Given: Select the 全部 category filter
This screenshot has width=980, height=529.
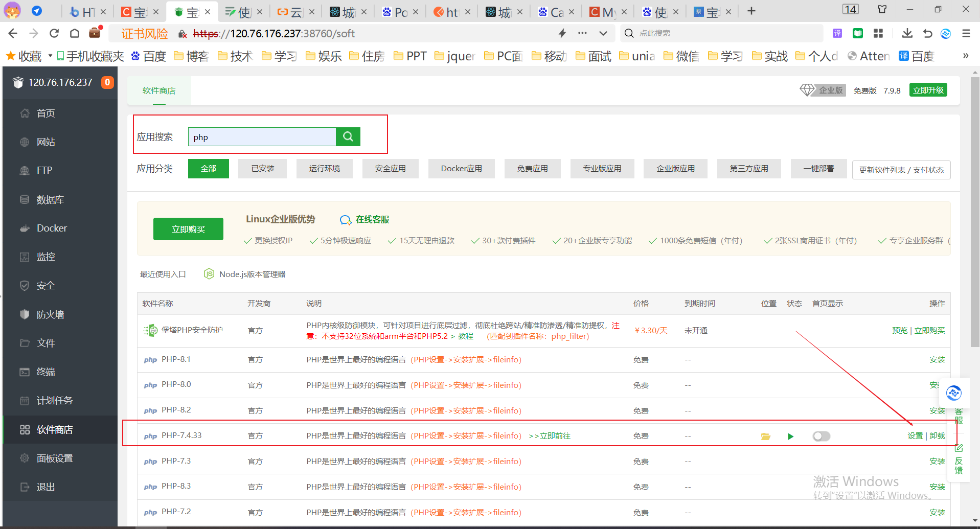Looking at the screenshot, I should point(208,168).
